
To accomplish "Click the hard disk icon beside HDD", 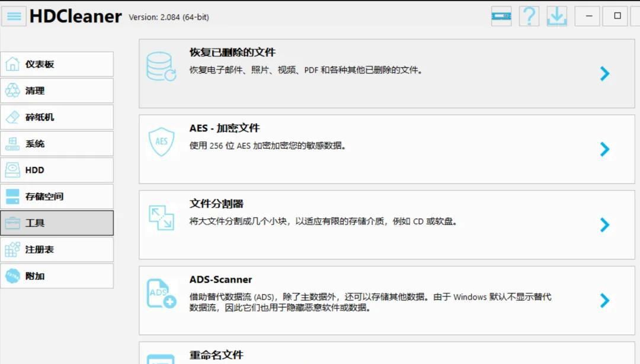I will point(12,170).
